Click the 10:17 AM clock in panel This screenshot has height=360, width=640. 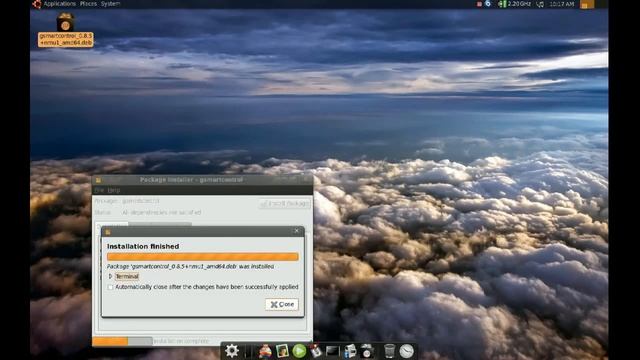tap(561, 4)
